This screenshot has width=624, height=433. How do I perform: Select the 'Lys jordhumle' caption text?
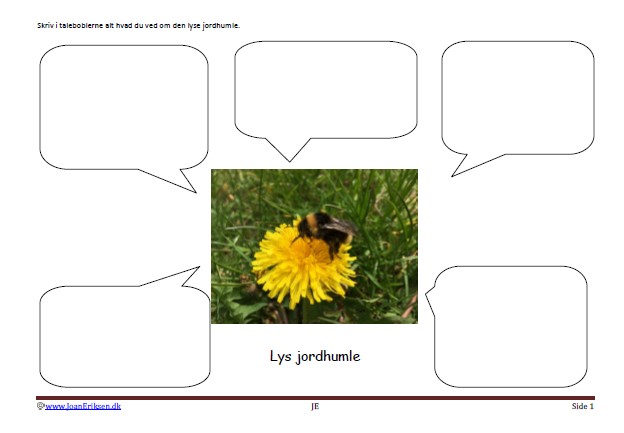pyautogui.click(x=315, y=356)
